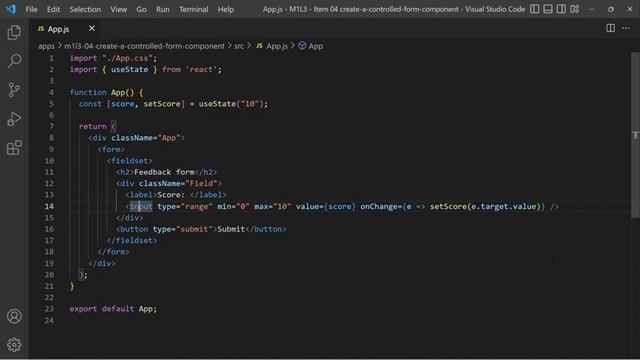Click line number 5 in the gutter

pyautogui.click(x=51, y=104)
